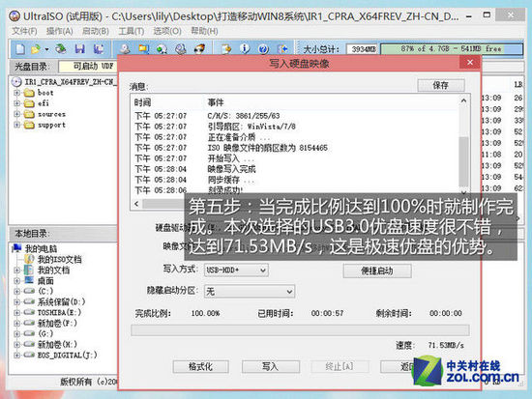
Task: Expand the 我的文档 node
Action: pos(16,271)
